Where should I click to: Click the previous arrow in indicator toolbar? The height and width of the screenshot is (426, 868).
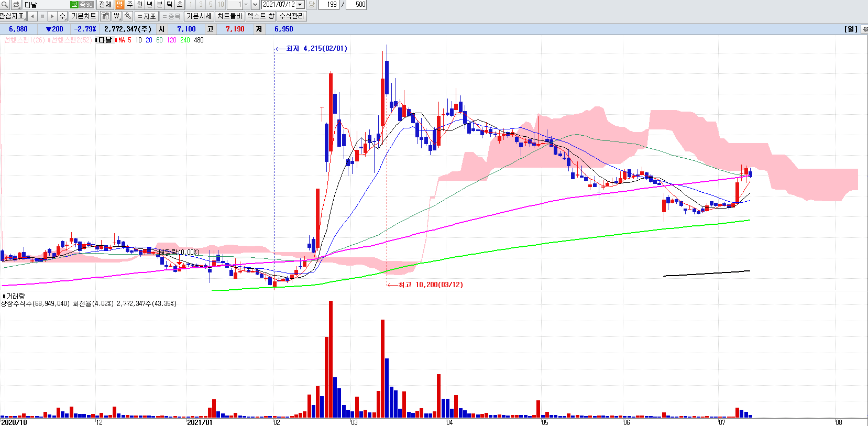pos(32,16)
